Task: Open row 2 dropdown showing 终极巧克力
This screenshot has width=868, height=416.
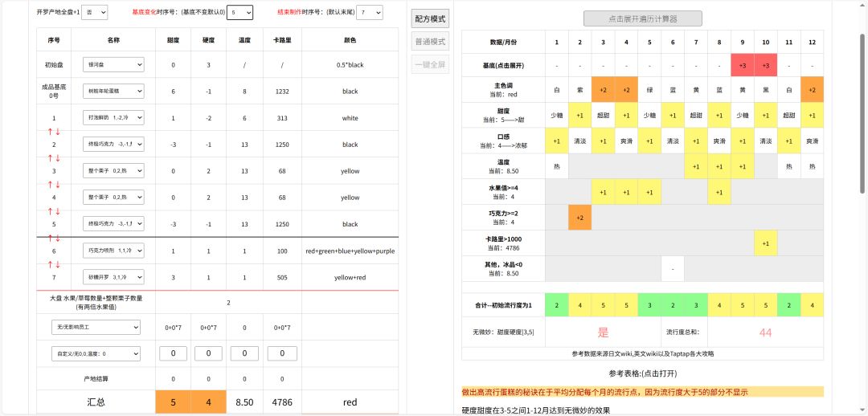Action: coord(113,145)
